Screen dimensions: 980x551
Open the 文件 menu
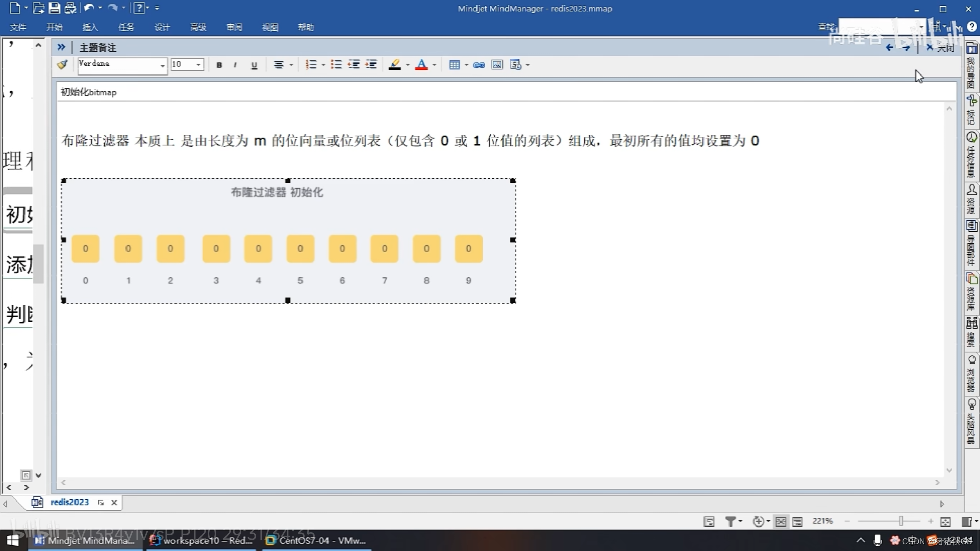(18, 27)
